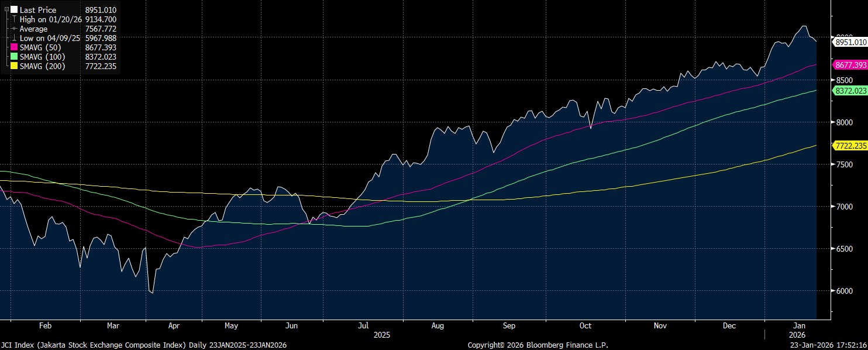Click the Oct month label on time axis
Image resolution: width=868 pixels, height=350 pixels.
click(x=585, y=325)
